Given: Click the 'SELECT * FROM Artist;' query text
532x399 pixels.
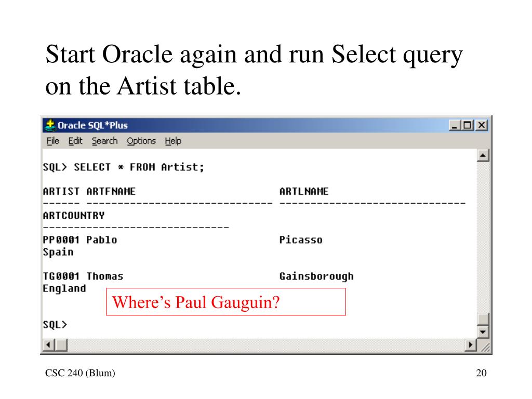Looking at the screenshot, I should [x=139, y=167].
